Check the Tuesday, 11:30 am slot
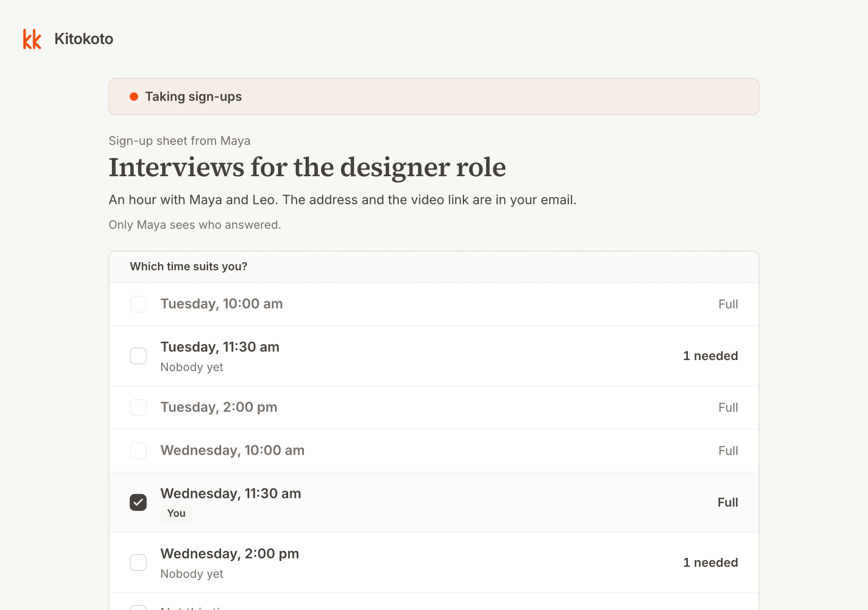Viewport: 868px width, 610px height. point(138,356)
